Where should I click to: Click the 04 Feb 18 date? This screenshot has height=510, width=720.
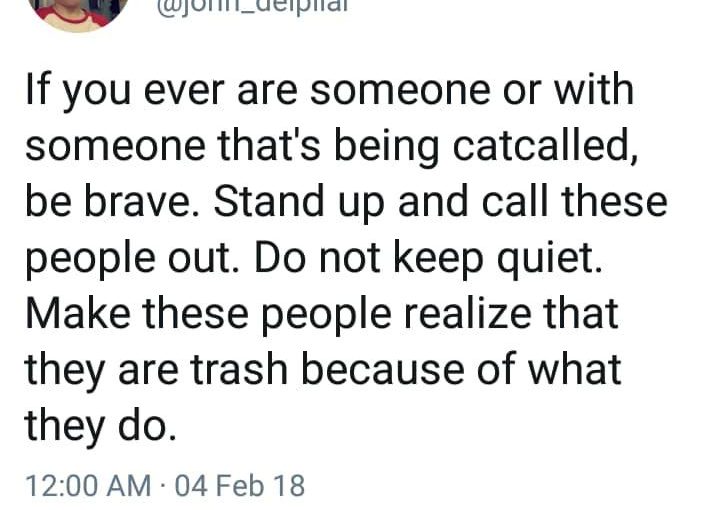tap(240, 486)
